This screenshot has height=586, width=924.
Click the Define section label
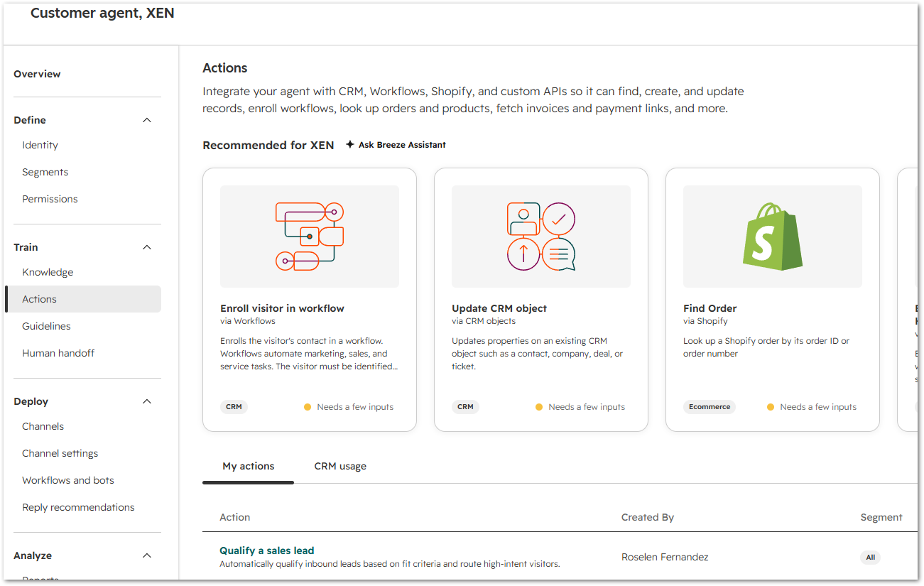[x=30, y=120]
